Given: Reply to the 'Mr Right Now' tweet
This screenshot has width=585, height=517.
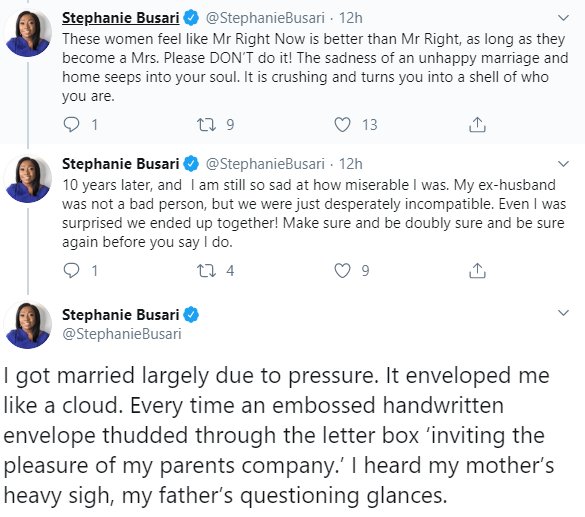Looking at the screenshot, I should [71, 125].
